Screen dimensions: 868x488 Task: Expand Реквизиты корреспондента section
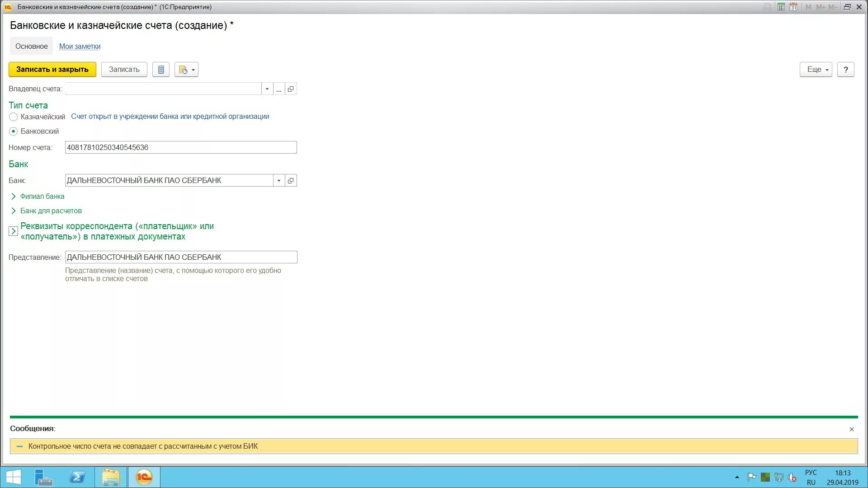[x=13, y=231]
